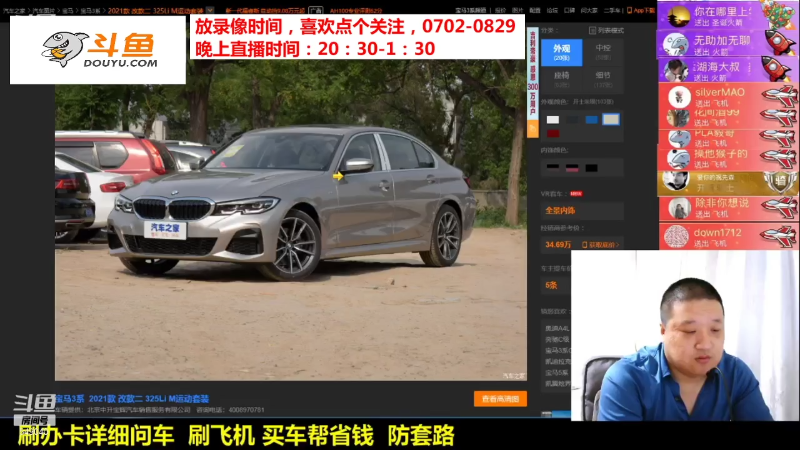This screenshot has height=450, width=800.
Task: Click down1712's avatar in gift feed
Action: pos(677,237)
